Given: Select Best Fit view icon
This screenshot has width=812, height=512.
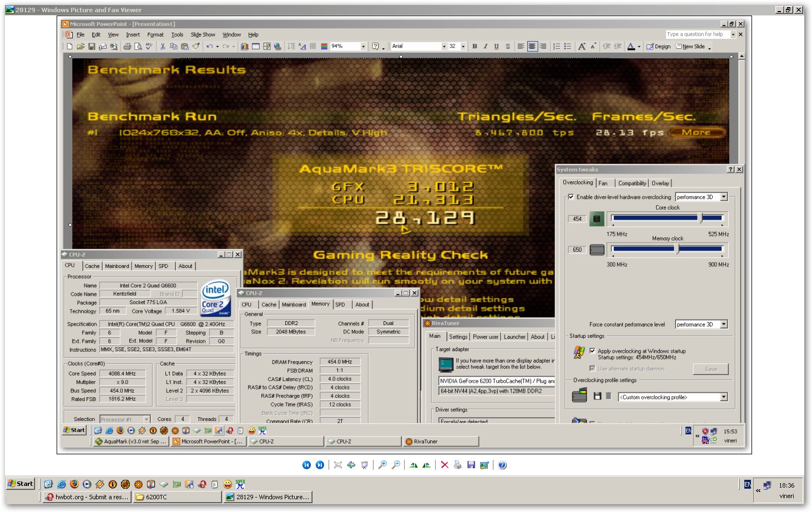Looking at the screenshot, I should (x=338, y=465).
